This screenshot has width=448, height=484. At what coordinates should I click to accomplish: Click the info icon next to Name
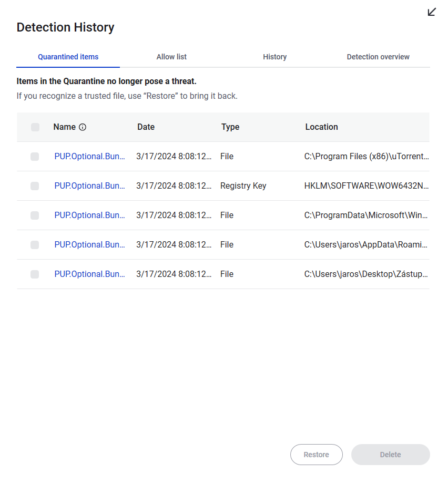pyautogui.click(x=83, y=127)
